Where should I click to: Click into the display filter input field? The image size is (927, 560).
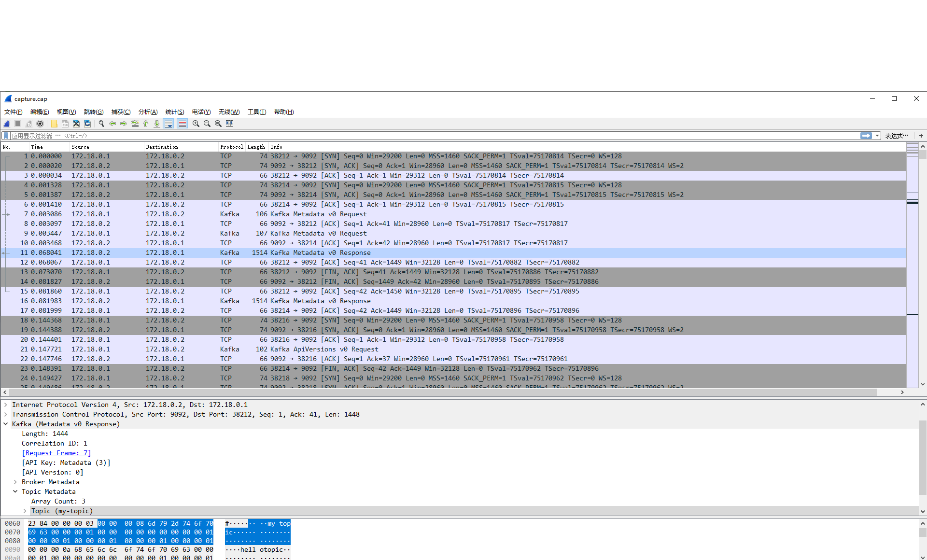(x=435, y=136)
